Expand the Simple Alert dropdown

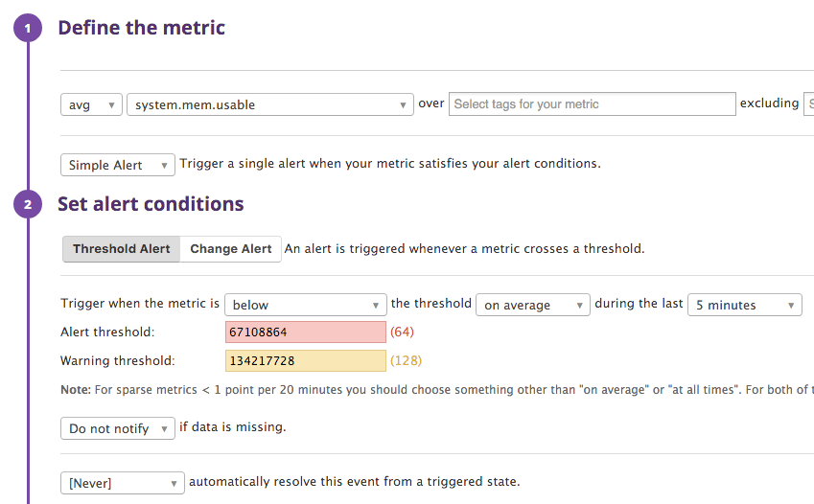tap(118, 165)
